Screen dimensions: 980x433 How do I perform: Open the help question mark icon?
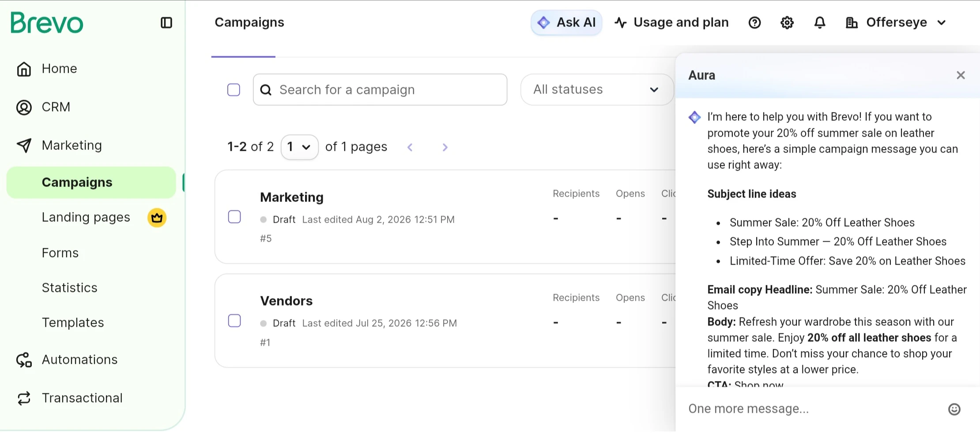(x=754, y=22)
